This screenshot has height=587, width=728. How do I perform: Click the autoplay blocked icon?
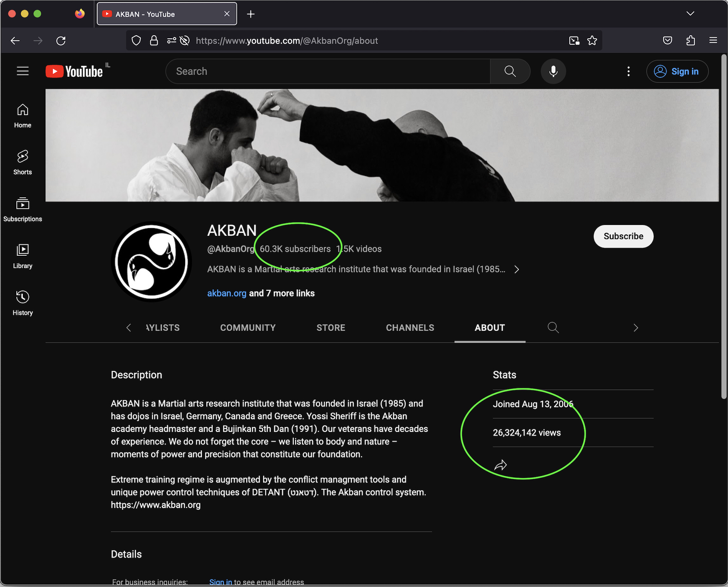[185, 40]
